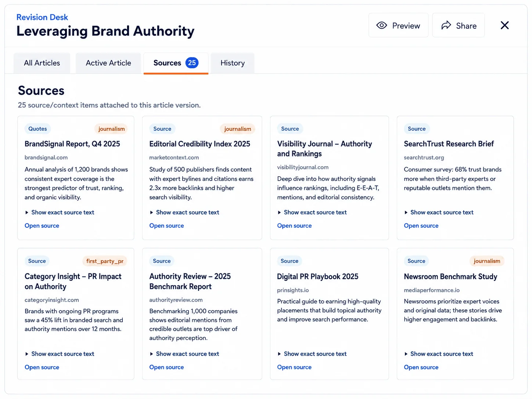The image size is (532, 399).
Task: Click the Source tag on Visibility Journal card
Action: click(x=290, y=129)
